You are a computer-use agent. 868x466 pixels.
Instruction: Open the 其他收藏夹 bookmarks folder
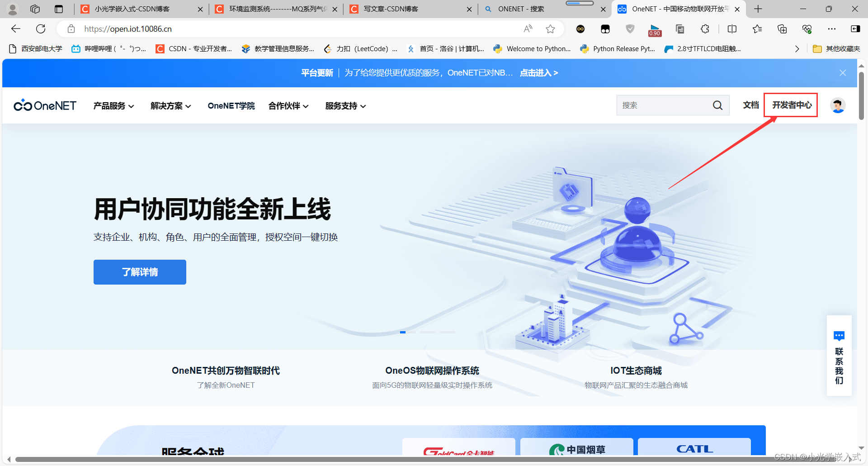pyautogui.click(x=836, y=49)
